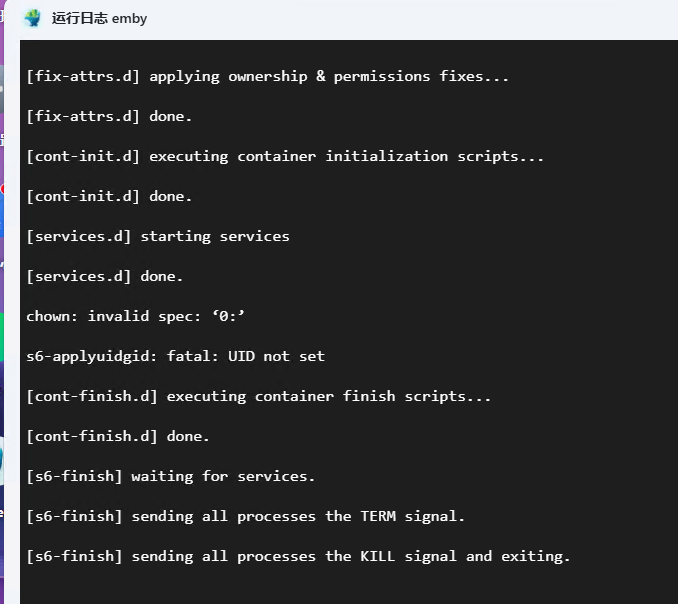Click the '[services.d] done.' log entry
This screenshot has width=678, height=604.
[x=105, y=276]
